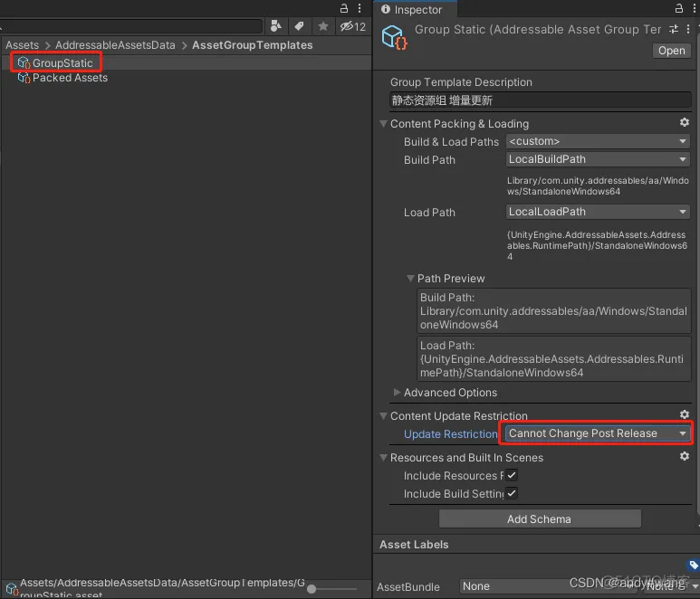Edit the Group Template Description field
This screenshot has height=599, width=700.
click(x=541, y=100)
